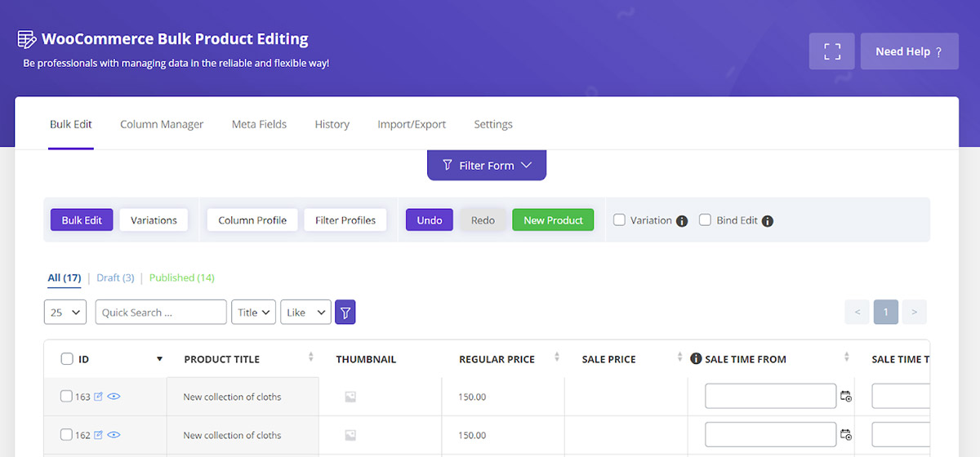This screenshot has height=457, width=980.
Task: Check the select-all checkbox in ID header
Action: pos(67,359)
